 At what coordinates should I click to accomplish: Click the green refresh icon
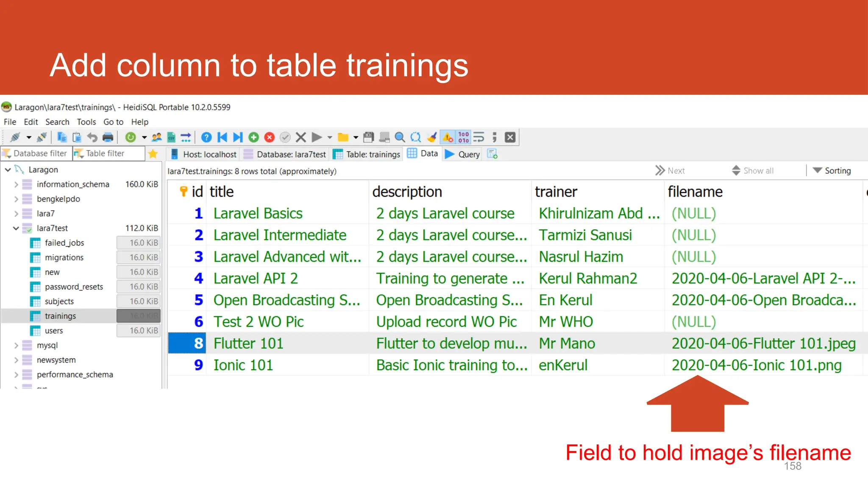point(131,137)
